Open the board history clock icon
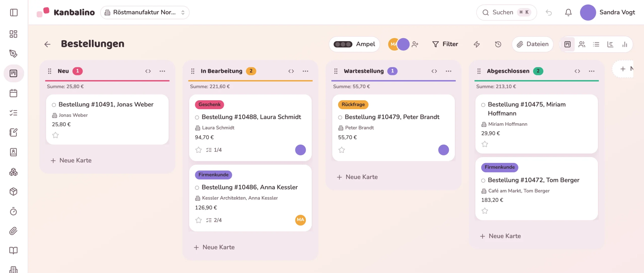 pos(498,44)
